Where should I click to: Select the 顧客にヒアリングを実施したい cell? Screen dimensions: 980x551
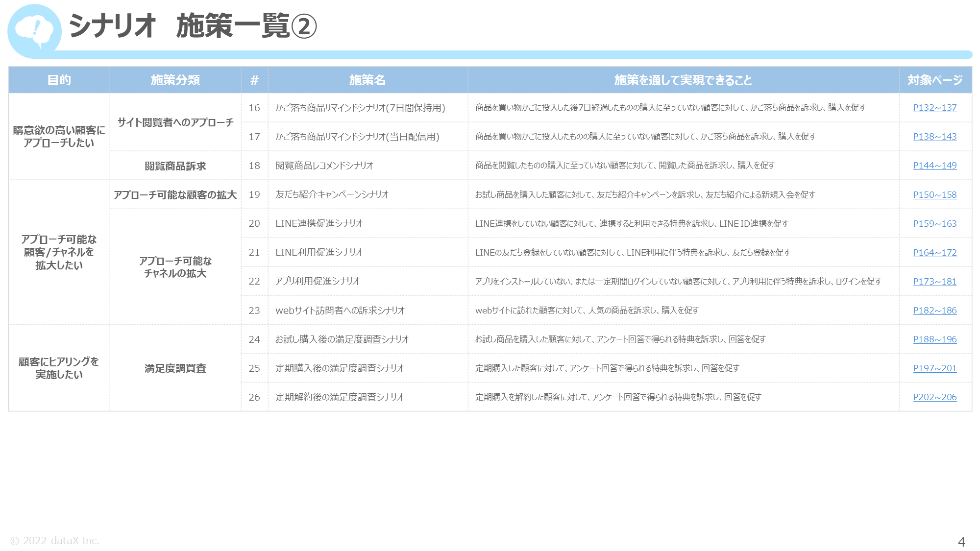pyautogui.click(x=59, y=368)
